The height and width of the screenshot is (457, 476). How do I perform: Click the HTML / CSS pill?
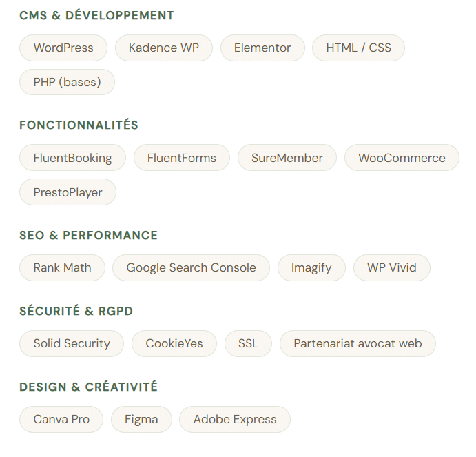[x=358, y=48]
